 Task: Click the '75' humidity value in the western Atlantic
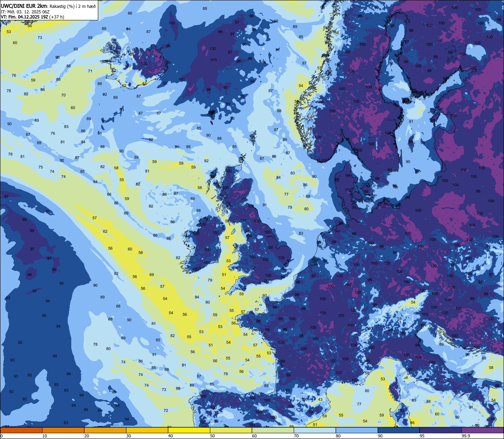click(x=41, y=167)
